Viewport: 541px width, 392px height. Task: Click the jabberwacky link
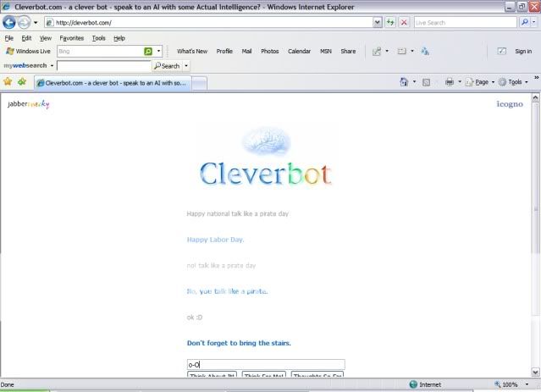[28, 104]
